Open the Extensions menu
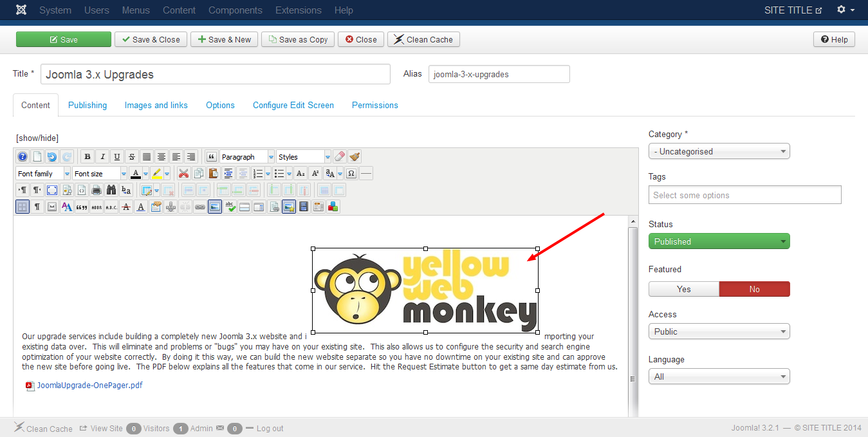Screen dimensions: 868x437 point(299,10)
